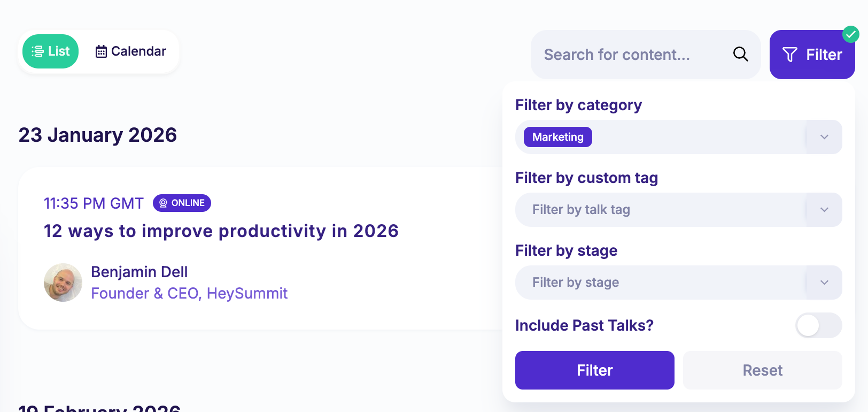The height and width of the screenshot is (412, 868).
Task: Click the ONLINE badge on the talk
Action: pyautogui.click(x=182, y=203)
